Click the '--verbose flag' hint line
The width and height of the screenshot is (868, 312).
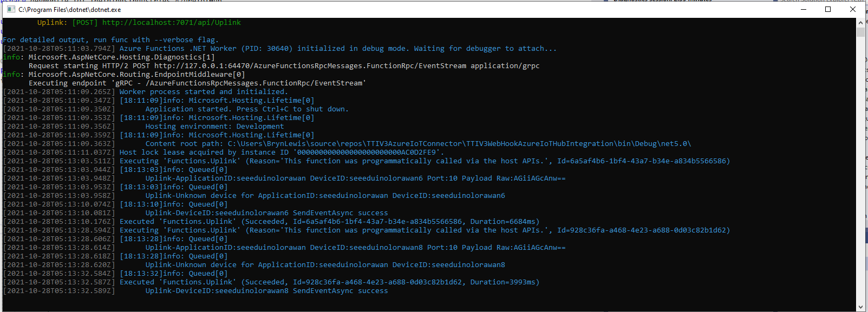click(x=110, y=40)
